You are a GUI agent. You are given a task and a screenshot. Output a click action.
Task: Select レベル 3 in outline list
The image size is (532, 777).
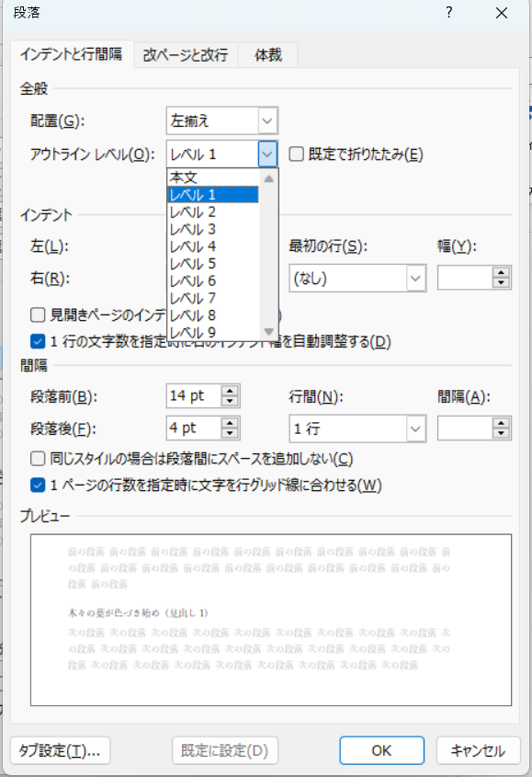pos(213,230)
